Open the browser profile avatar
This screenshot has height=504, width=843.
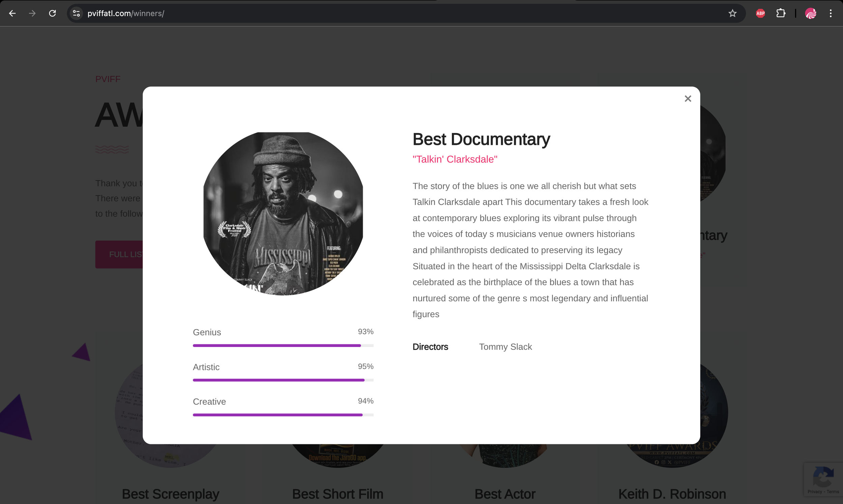(x=811, y=13)
